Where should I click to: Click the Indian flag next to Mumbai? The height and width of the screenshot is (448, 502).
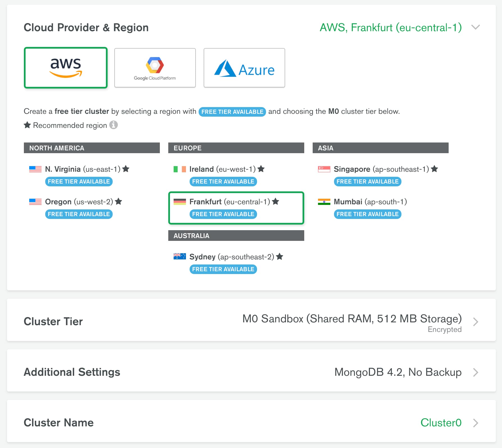pyautogui.click(x=324, y=202)
